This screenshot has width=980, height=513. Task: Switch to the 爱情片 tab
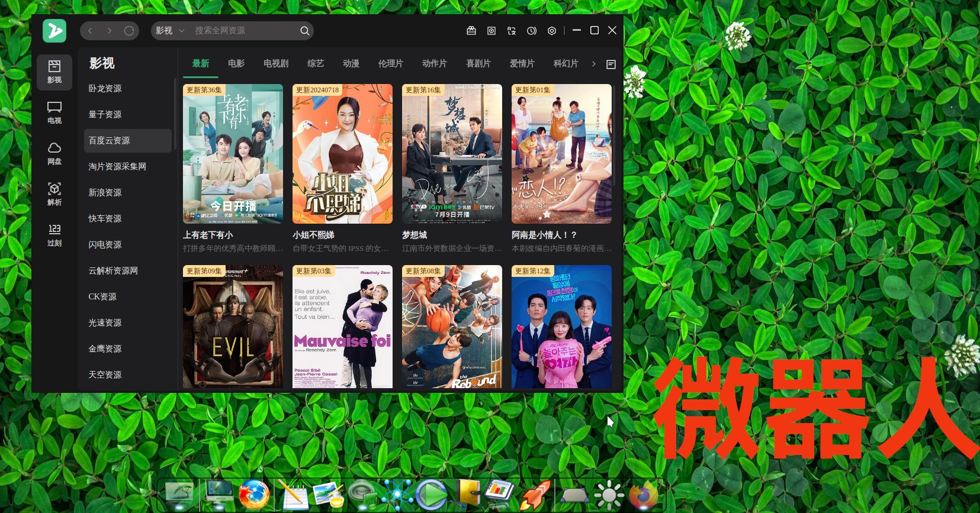[x=522, y=63]
